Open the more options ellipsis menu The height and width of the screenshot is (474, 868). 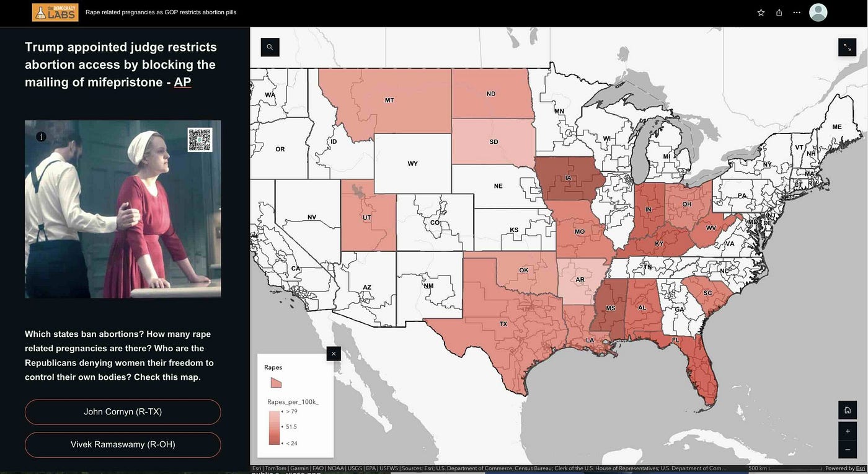pos(797,12)
